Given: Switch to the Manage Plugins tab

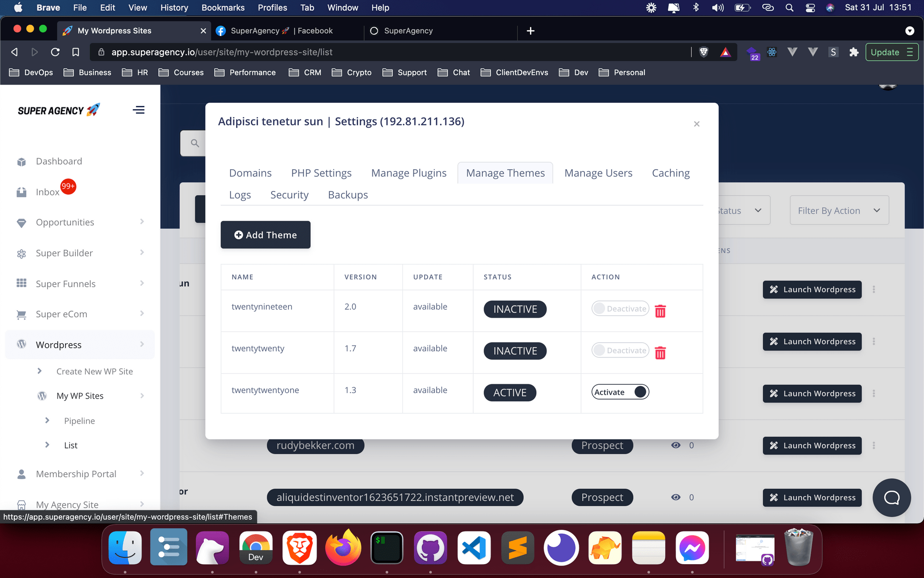Looking at the screenshot, I should point(408,173).
